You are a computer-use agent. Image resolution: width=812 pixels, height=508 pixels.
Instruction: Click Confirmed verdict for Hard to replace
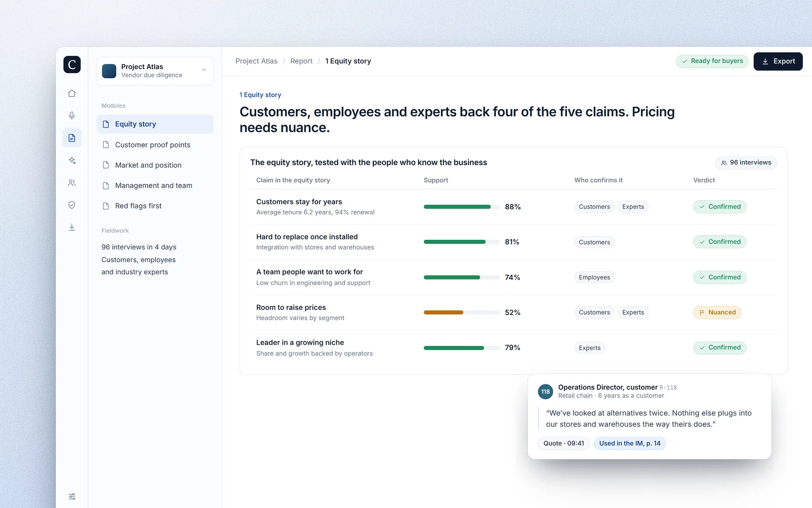[x=720, y=242]
